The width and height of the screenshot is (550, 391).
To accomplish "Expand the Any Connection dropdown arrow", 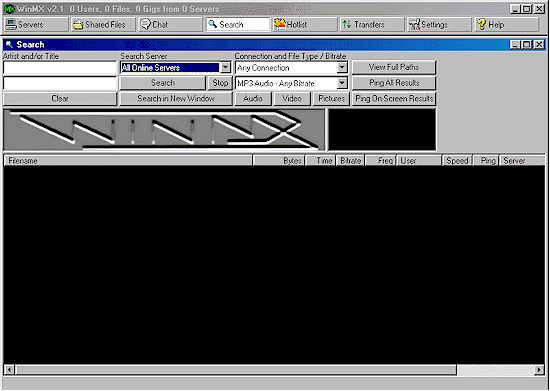I will (342, 67).
